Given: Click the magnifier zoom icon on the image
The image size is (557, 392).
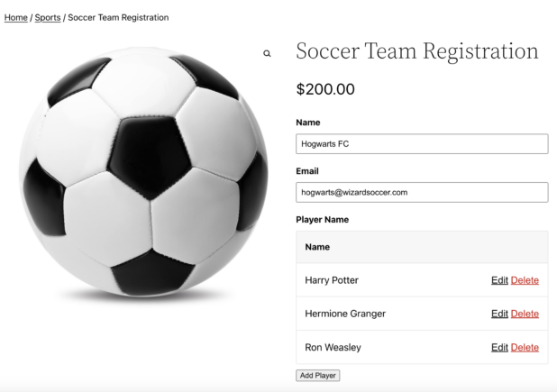Looking at the screenshot, I should [267, 54].
